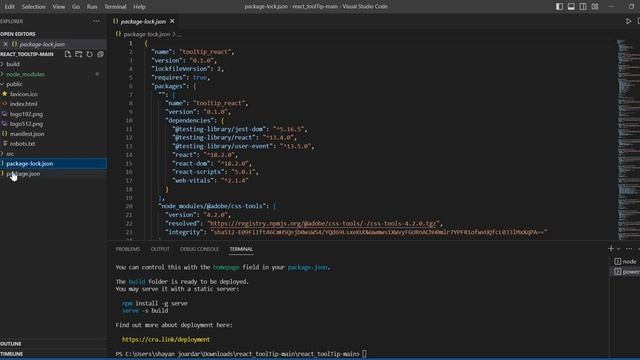Open logo192.png file name
Viewport: 640px width, 360px height.
pos(26,114)
